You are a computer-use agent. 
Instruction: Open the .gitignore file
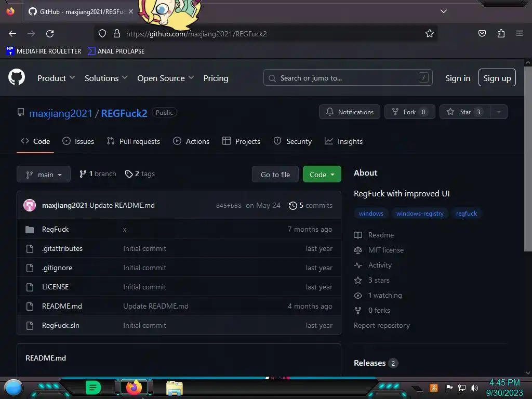(57, 268)
